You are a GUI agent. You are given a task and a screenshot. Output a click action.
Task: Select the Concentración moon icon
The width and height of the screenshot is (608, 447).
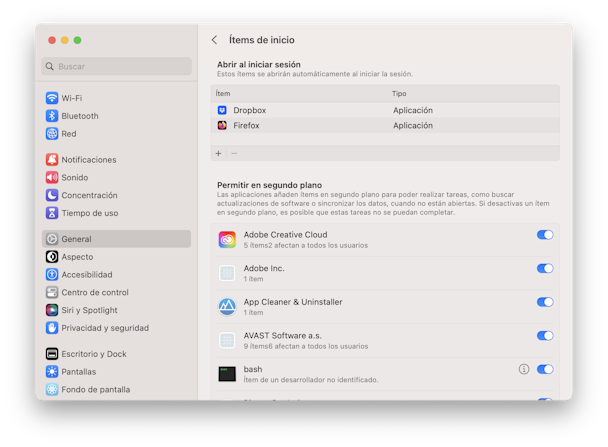tap(52, 195)
